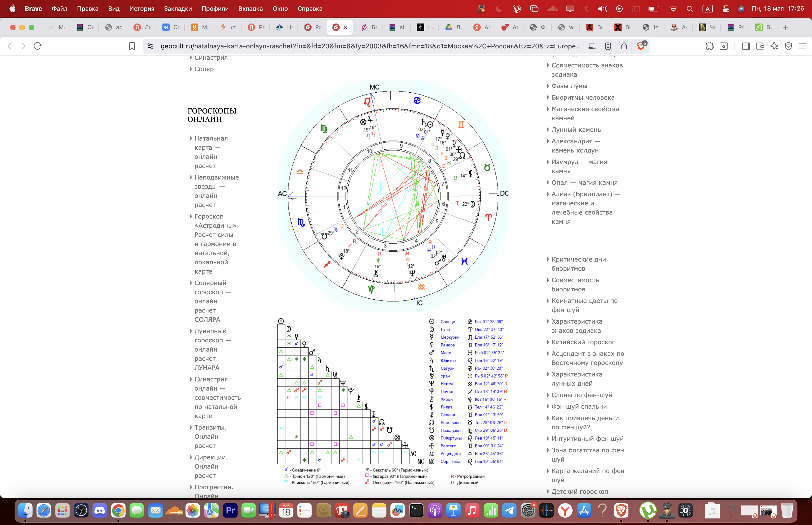Open Leo AI sparkle icon

point(774,46)
